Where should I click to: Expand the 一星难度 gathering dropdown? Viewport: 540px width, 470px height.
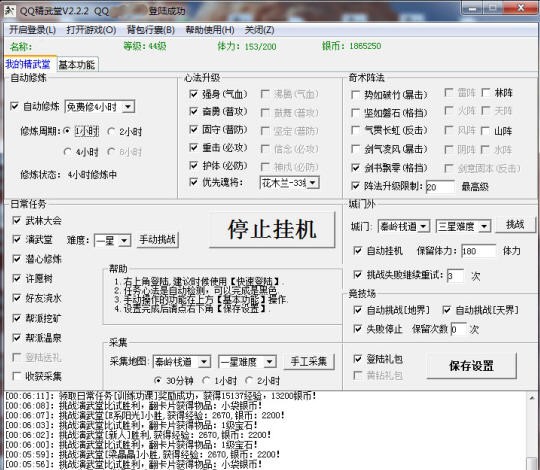tap(270, 362)
